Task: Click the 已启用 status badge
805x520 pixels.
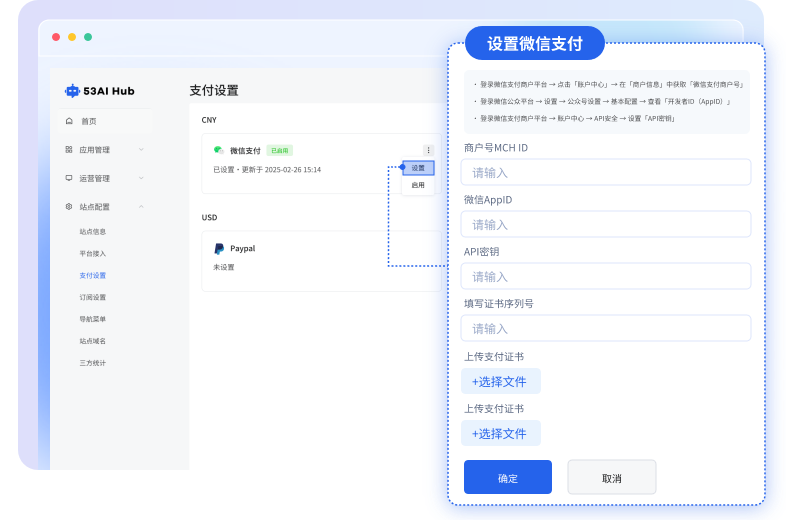Action: tap(280, 150)
